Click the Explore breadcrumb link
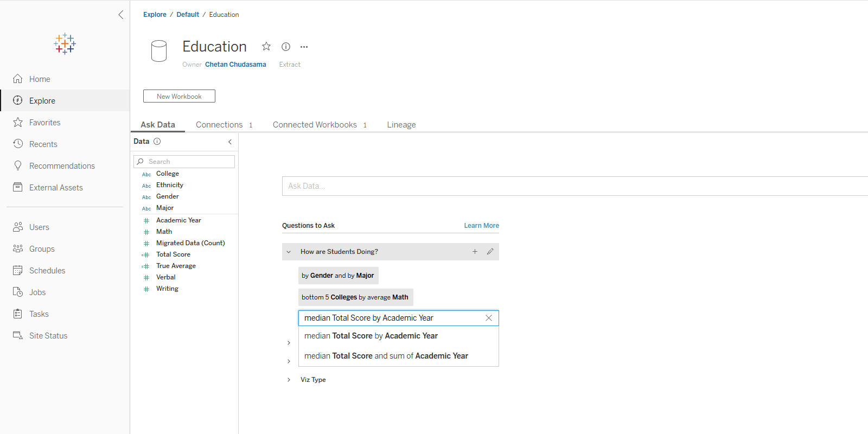The width and height of the screenshot is (868, 434). point(155,15)
